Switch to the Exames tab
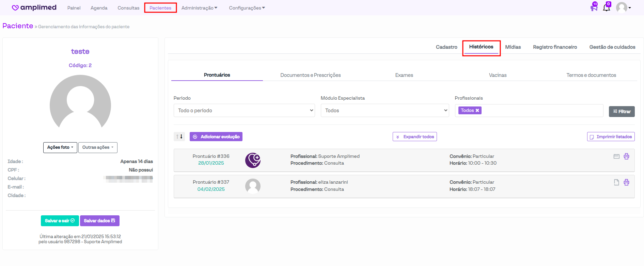644x266 pixels. [404, 75]
